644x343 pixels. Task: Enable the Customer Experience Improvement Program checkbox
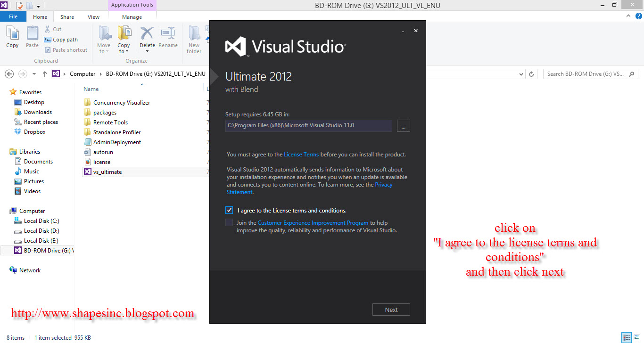pyautogui.click(x=229, y=222)
